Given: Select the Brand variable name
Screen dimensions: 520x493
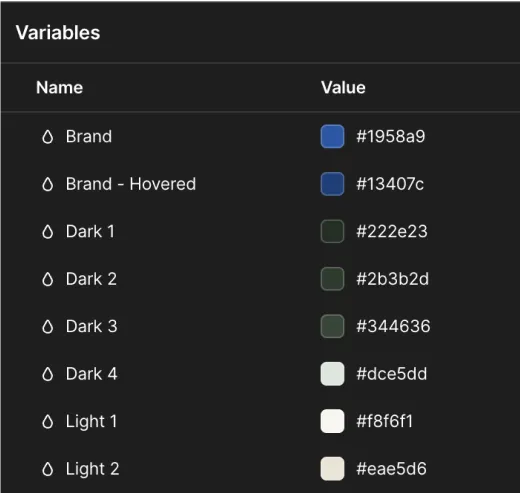Looking at the screenshot, I should pos(89,136).
